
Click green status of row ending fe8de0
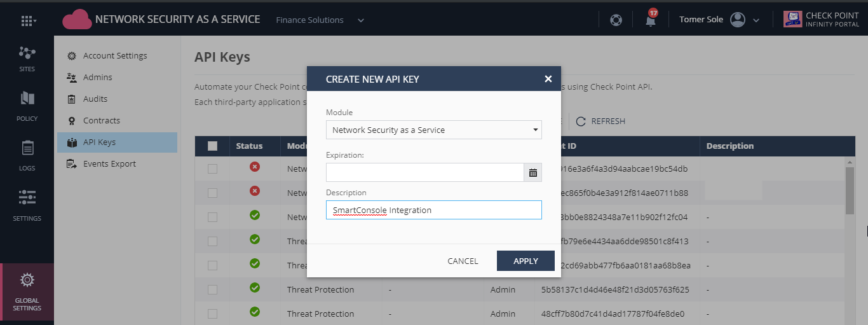pyautogui.click(x=255, y=312)
